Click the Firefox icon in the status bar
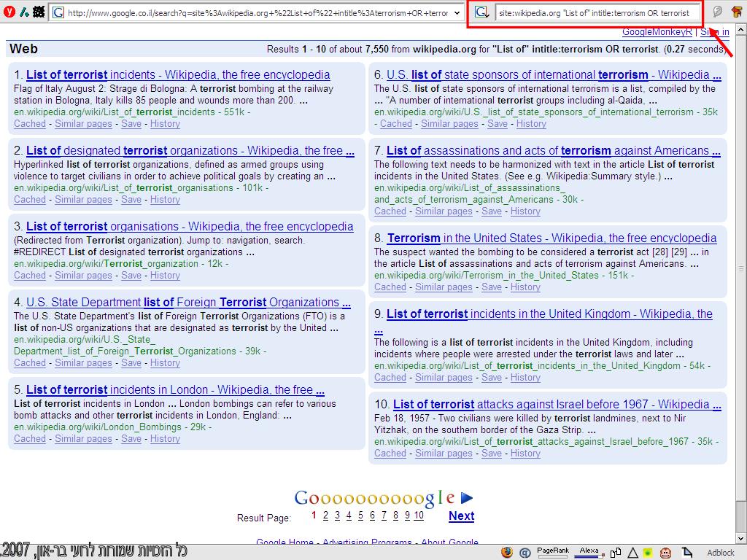This screenshot has width=747, height=560. coord(507,553)
